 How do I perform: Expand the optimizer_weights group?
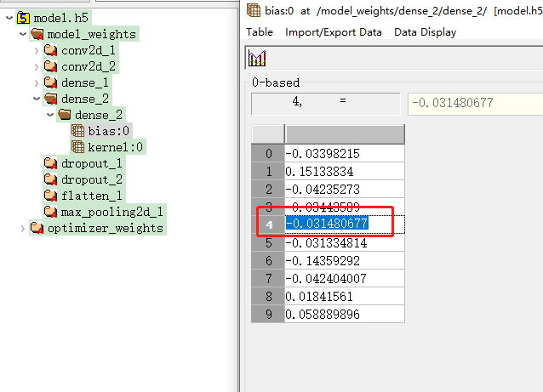(x=23, y=229)
